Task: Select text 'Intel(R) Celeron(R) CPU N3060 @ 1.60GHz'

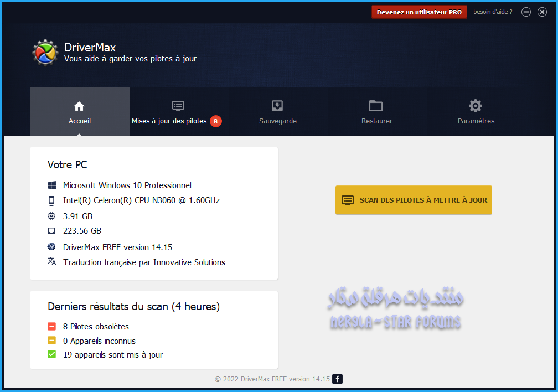Action: (x=141, y=200)
